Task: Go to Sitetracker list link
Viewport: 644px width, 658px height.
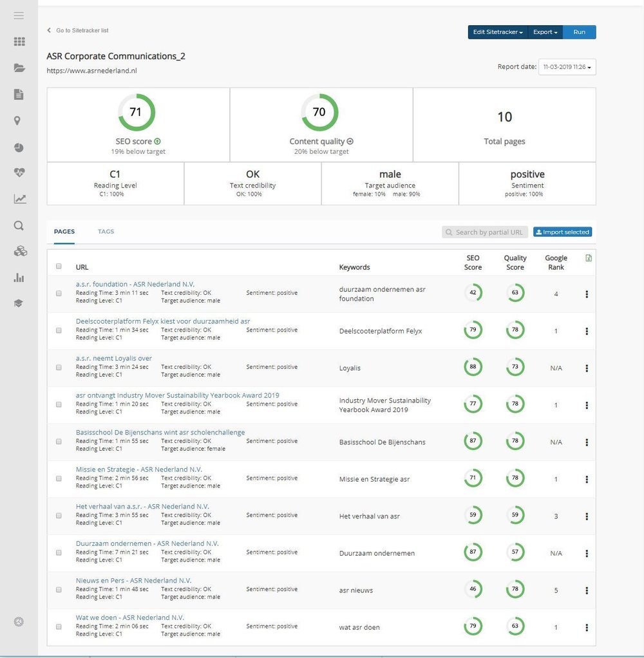Action: (x=78, y=30)
